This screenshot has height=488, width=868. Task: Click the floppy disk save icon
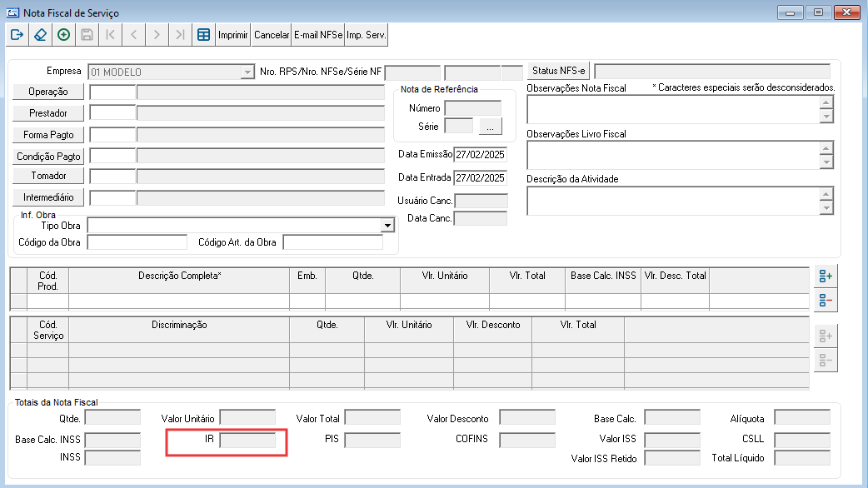pyautogui.click(x=87, y=35)
